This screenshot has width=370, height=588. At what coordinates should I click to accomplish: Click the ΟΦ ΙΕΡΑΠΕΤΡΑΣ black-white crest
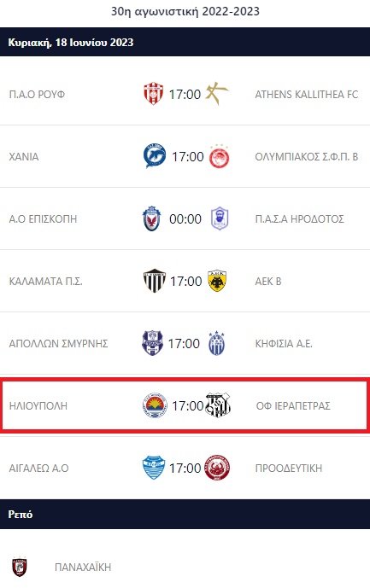[x=218, y=405]
